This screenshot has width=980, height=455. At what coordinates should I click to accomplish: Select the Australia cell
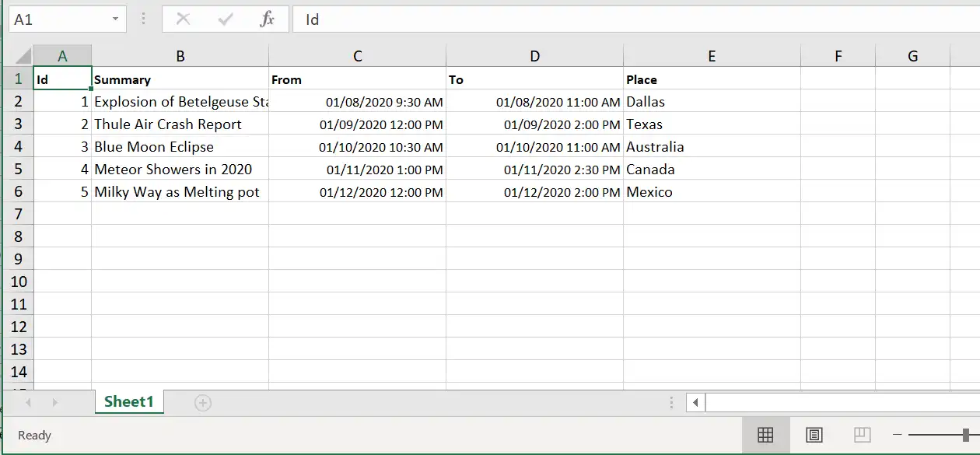(712, 146)
